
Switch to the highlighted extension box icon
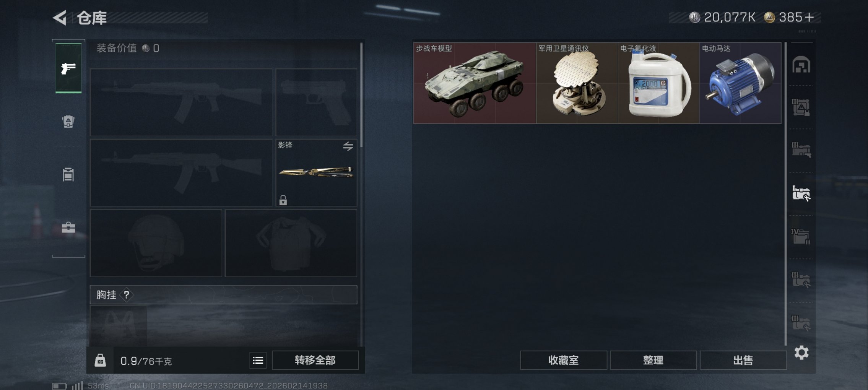(801, 193)
